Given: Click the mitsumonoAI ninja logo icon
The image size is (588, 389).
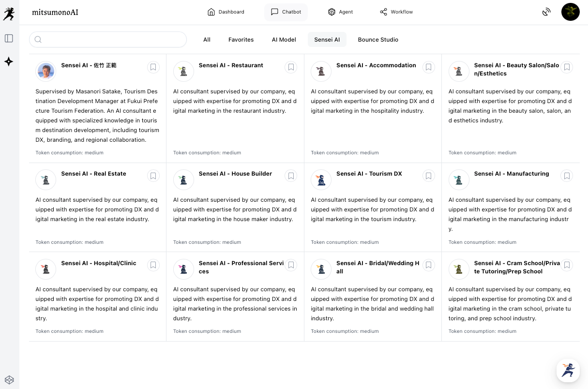Looking at the screenshot, I should 9,14.
